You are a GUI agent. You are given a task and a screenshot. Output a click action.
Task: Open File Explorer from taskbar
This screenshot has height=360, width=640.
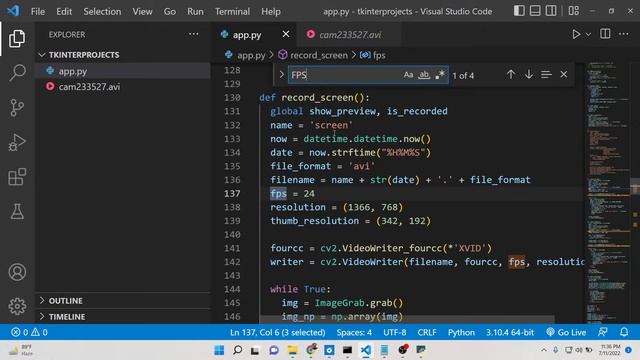point(292,350)
